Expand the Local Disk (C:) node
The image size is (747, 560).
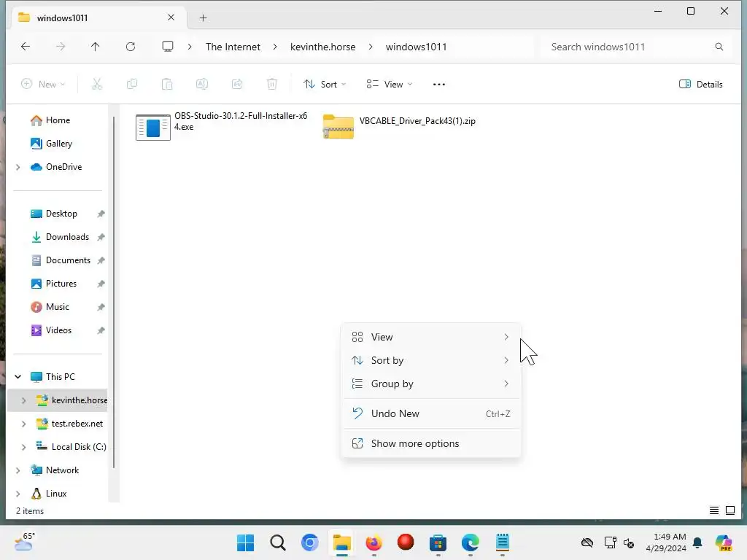point(24,447)
